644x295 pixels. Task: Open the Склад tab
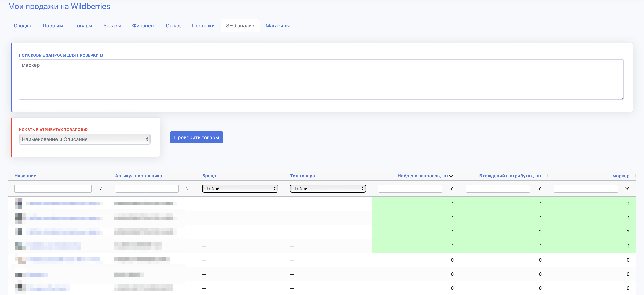173,26
